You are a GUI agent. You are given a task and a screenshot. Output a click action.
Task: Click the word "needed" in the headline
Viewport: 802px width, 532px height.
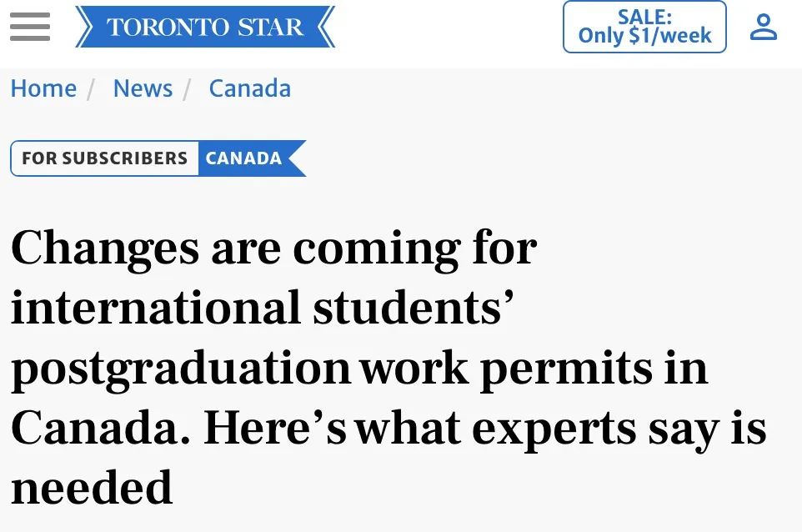(x=92, y=487)
